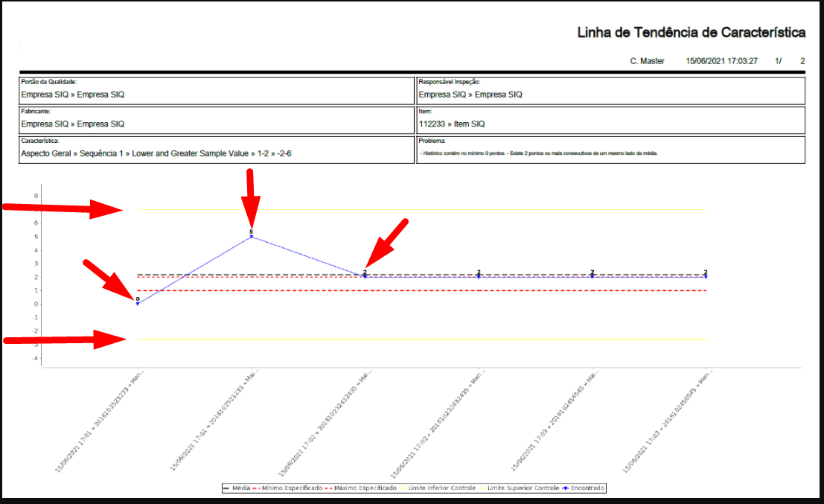Screen dimensions: 824x504
Task: Select Empresa SIQ value under Portão da Qualidade
Action: (73, 95)
